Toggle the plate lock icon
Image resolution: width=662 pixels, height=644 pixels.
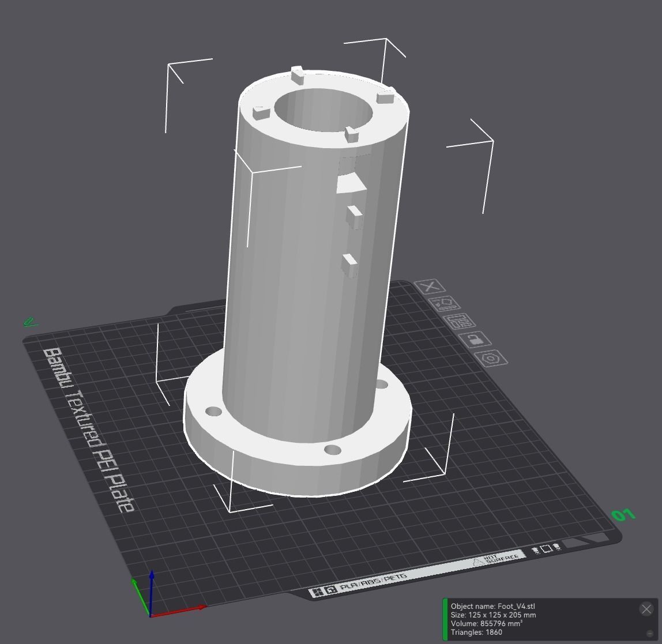[x=475, y=340]
